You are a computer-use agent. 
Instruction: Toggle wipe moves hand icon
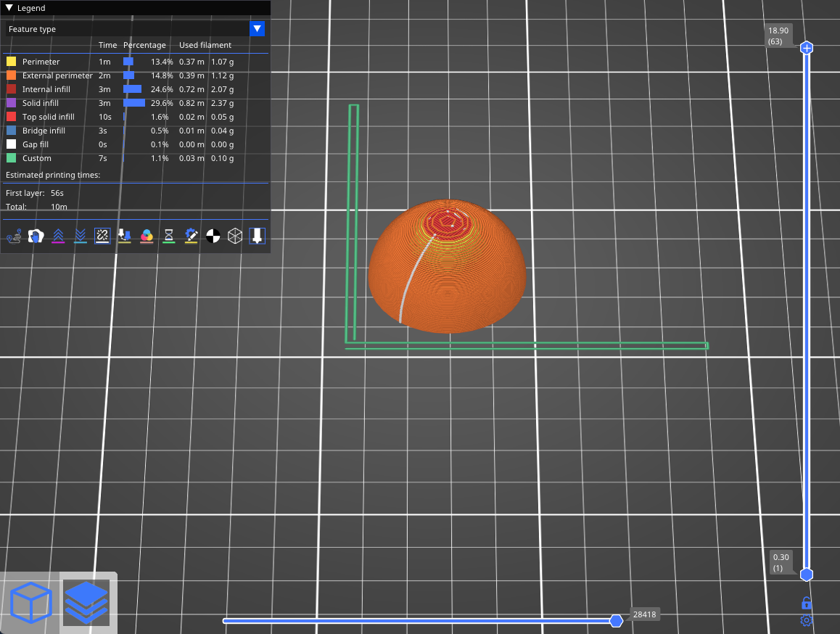(36, 236)
